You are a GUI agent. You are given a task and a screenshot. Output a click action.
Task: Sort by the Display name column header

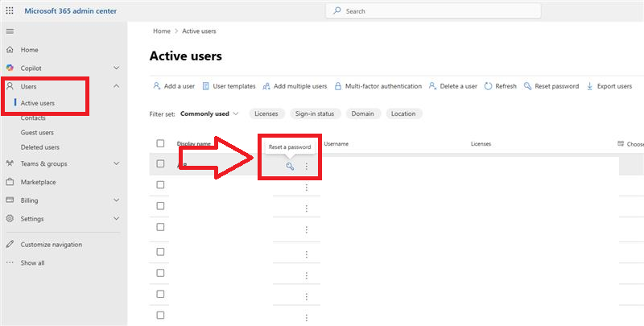pyautogui.click(x=194, y=144)
